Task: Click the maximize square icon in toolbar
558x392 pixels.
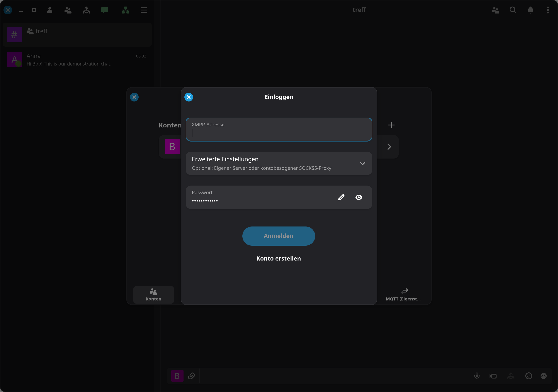Action: [34, 10]
